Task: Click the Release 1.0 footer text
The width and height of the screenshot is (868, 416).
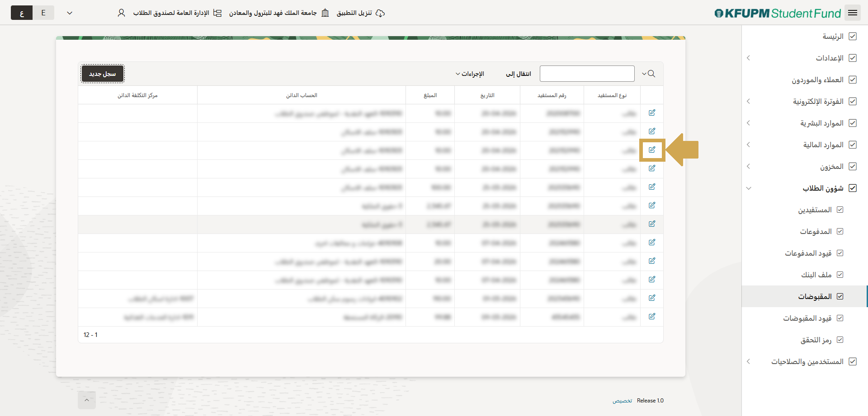Action: point(650,401)
